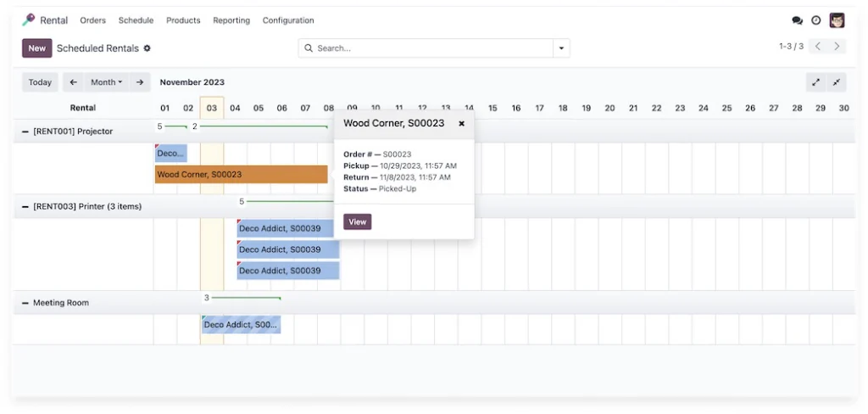Click the Rental app key icon
Viewport: 868px width, 414px height.
point(28,20)
